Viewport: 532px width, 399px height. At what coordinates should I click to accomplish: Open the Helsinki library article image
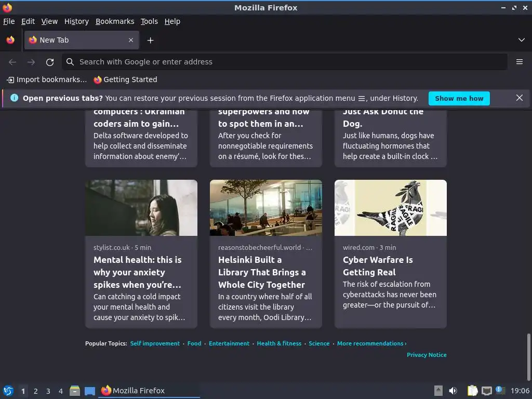point(265,208)
